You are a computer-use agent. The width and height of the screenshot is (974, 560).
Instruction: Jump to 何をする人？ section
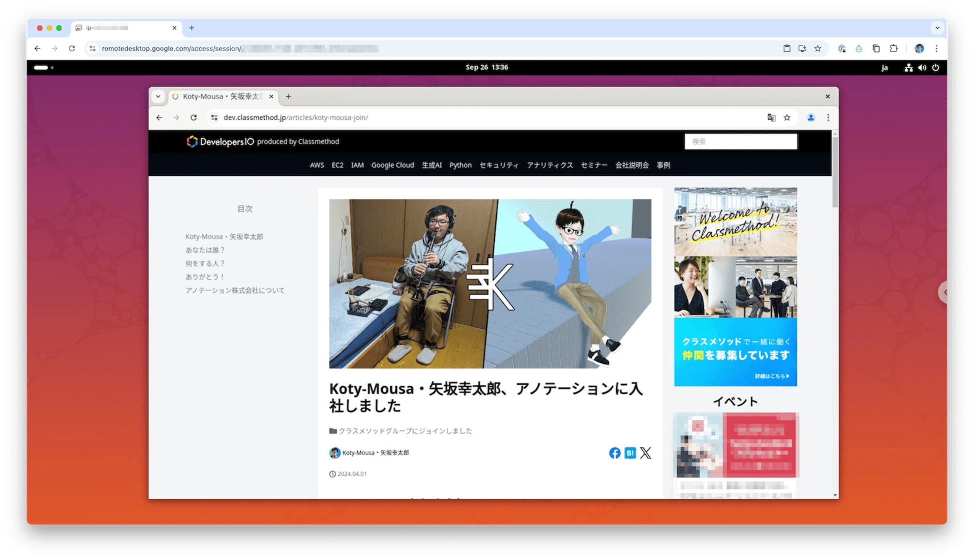[x=205, y=263]
